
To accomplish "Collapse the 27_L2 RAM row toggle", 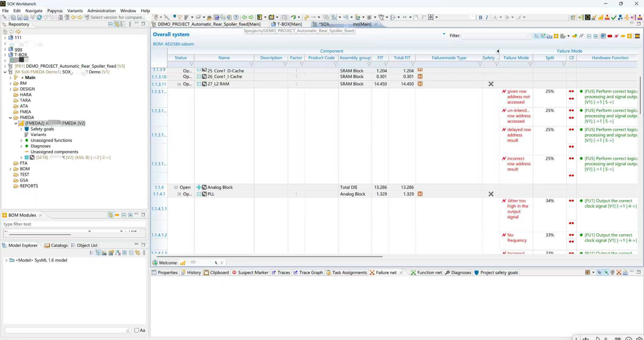I will (180, 84).
